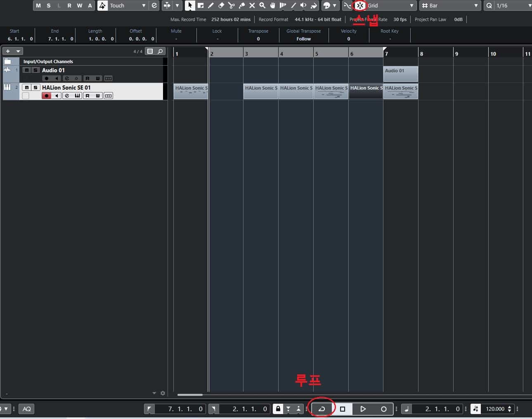Mute the Audio 01 track
Viewport: 532px width, 419px height.
coord(27,70)
